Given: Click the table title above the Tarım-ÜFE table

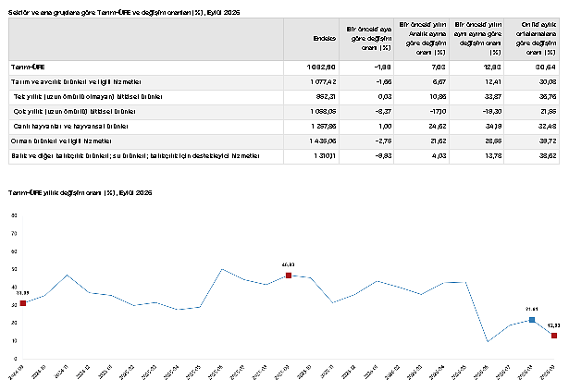Looking at the screenshot, I should [124, 13].
